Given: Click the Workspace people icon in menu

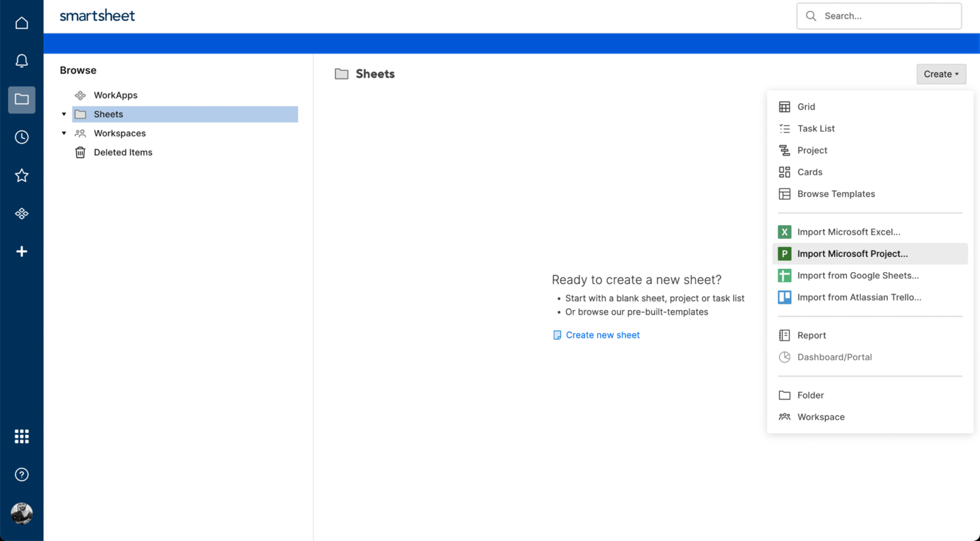Looking at the screenshot, I should pyautogui.click(x=785, y=417).
